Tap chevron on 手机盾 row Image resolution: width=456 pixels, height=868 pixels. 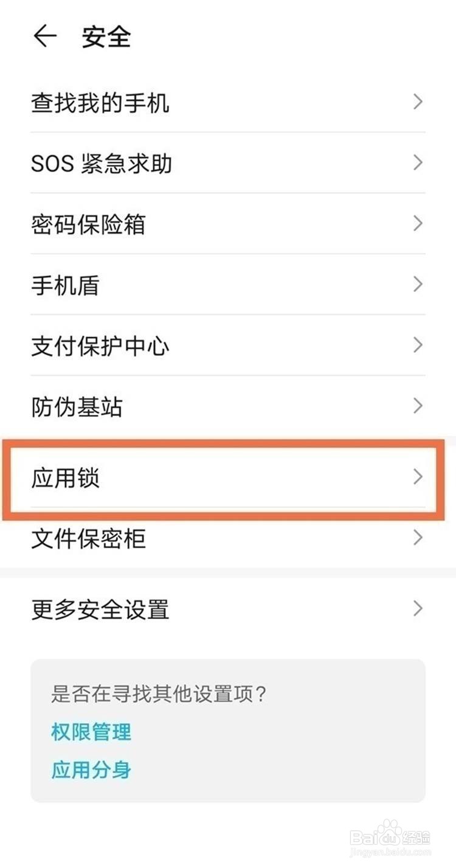(x=418, y=284)
